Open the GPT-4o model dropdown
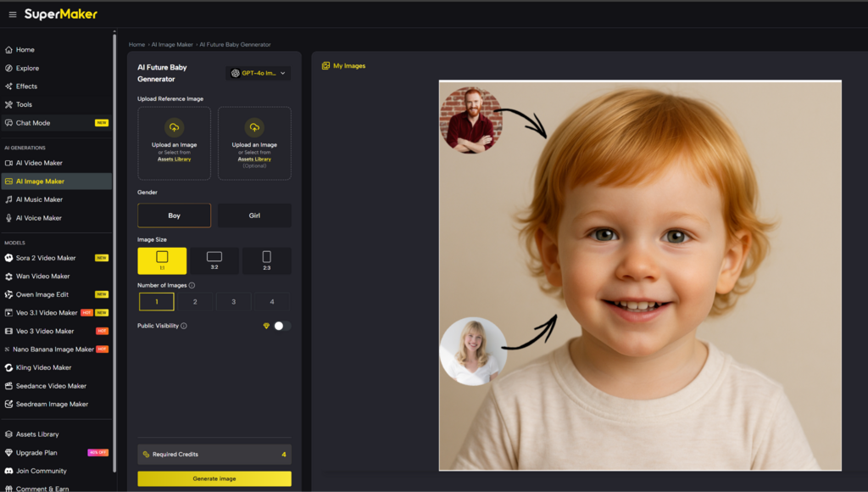The width and height of the screenshot is (868, 492). coord(259,73)
